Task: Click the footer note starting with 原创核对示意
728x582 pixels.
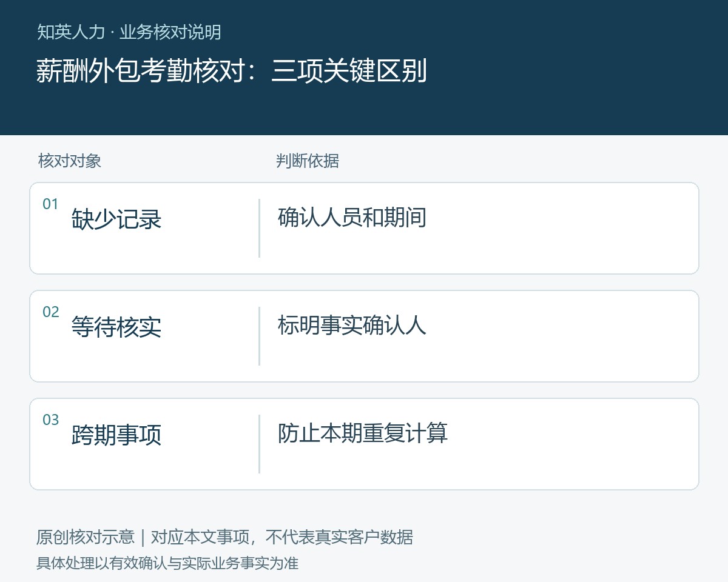Action: click(x=224, y=537)
